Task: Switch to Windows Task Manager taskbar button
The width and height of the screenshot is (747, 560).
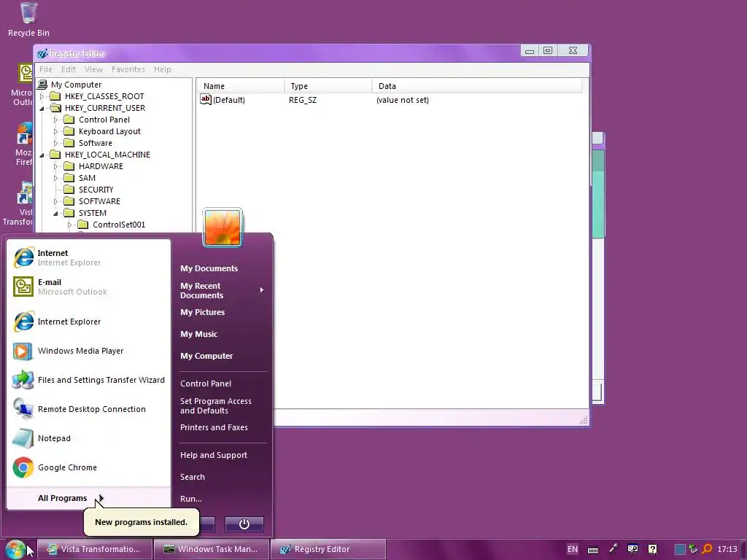Action: 212,549
